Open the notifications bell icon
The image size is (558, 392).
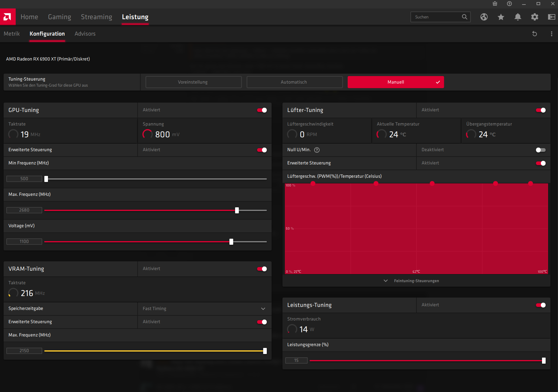tap(518, 17)
